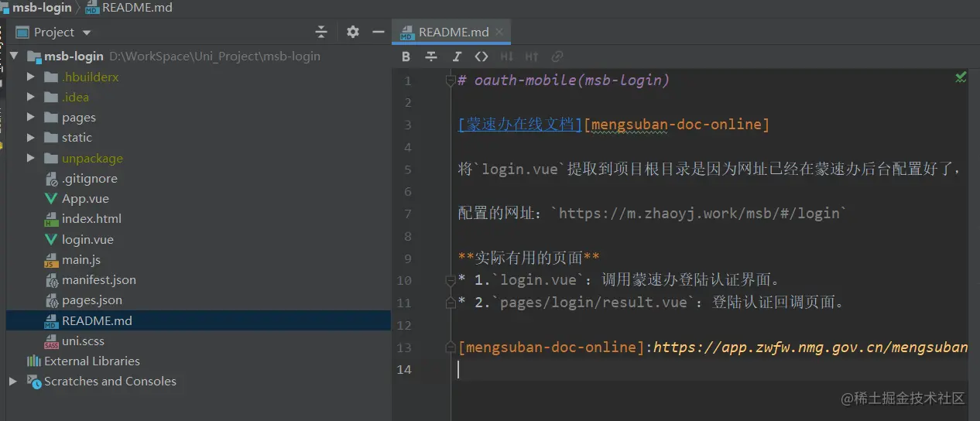Collapse the msb-login root folder
The height and width of the screenshot is (421, 980).
14,56
